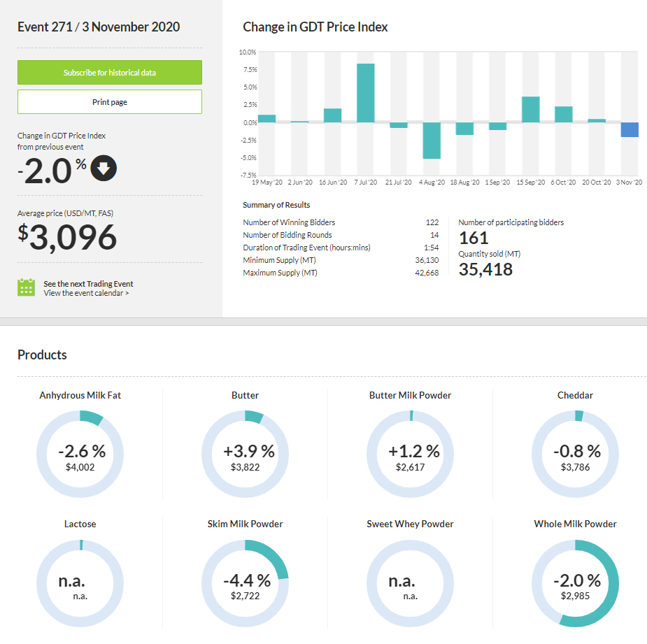Click the black down-arrow circle icon
The width and height of the screenshot is (647, 644).
click(x=104, y=168)
